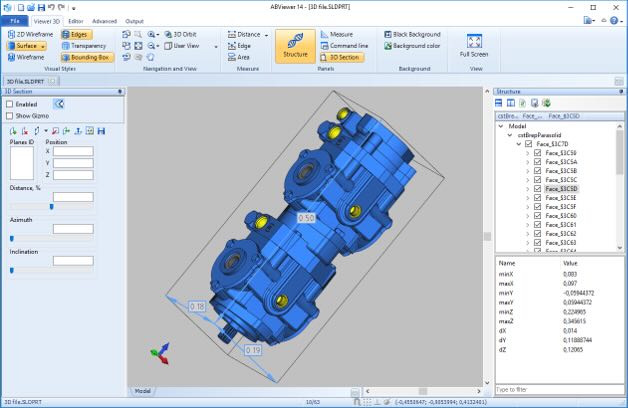Click the Distance percent slider
This screenshot has height=408, width=628.
click(50, 207)
